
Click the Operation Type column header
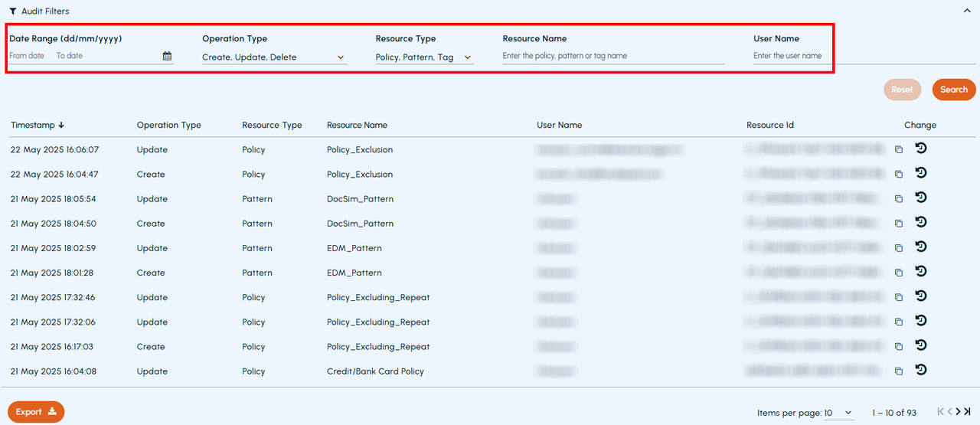point(168,126)
